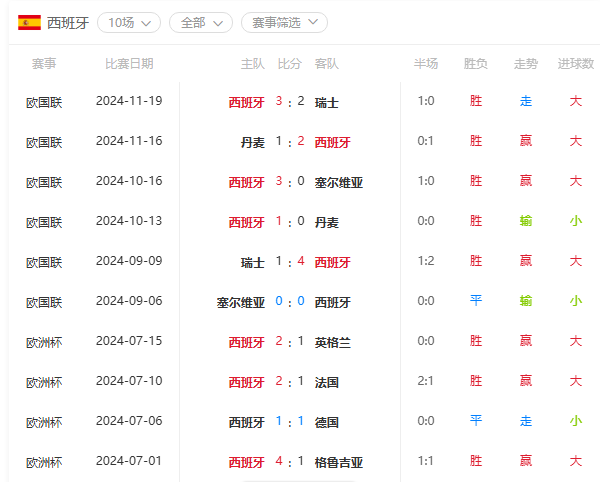
Task: Click the 胜负 column header
Action: [476, 64]
